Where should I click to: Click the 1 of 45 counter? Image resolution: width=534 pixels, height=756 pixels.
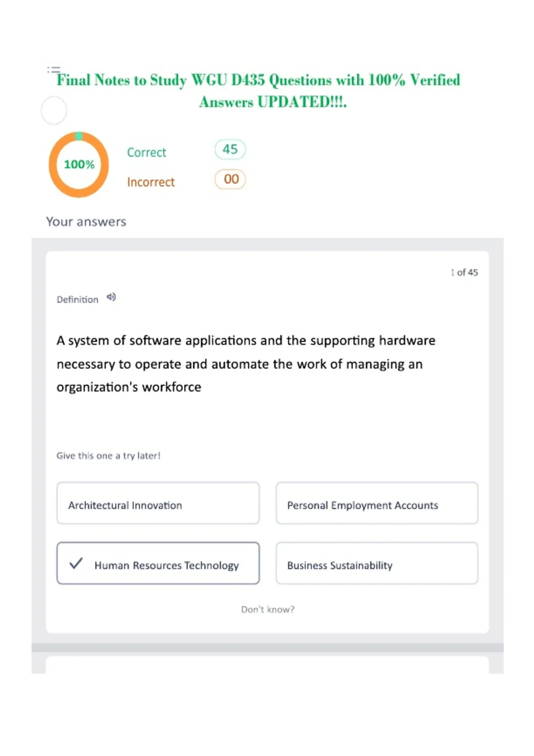click(x=464, y=272)
